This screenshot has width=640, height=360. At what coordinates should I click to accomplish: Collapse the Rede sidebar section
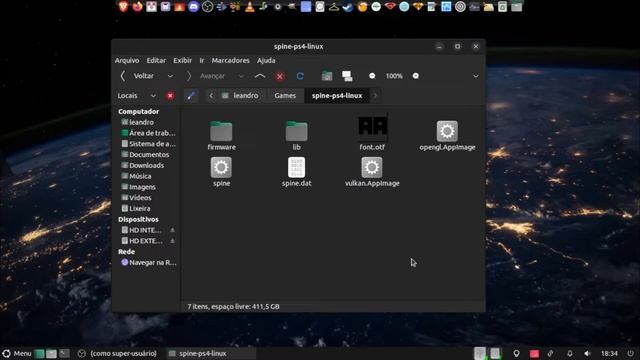tap(127, 252)
